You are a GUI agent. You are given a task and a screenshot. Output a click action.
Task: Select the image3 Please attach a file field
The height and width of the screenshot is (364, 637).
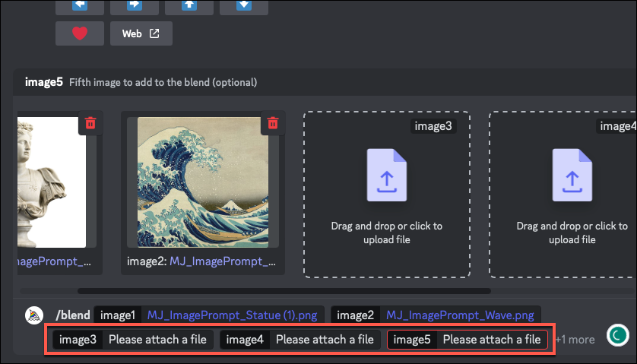tap(133, 339)
